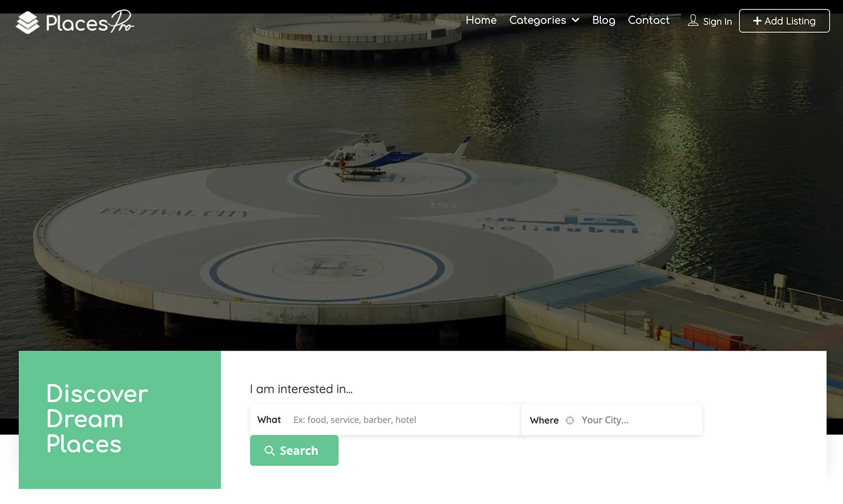The image size is (843, 504).
Task: Navigate to the Contact page
Action: pos(649,20)
